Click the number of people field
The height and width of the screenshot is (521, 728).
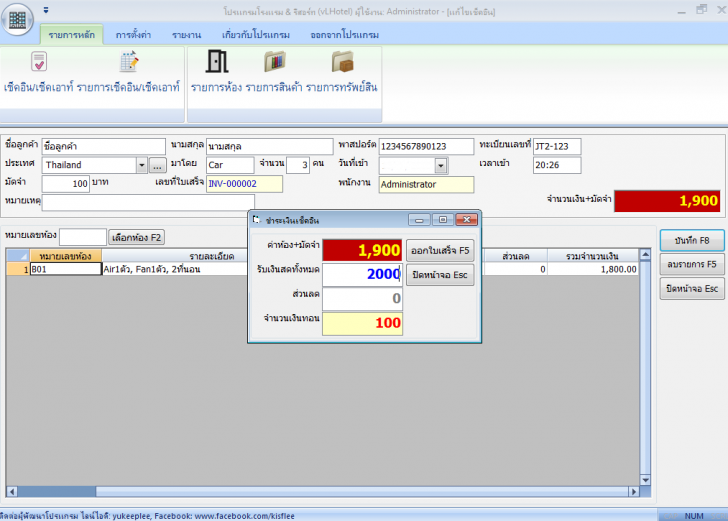point(298,165)
